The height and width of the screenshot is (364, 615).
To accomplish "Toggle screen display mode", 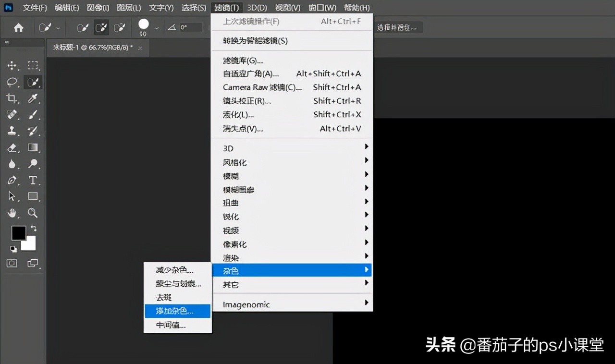I will tap(33, 263).
